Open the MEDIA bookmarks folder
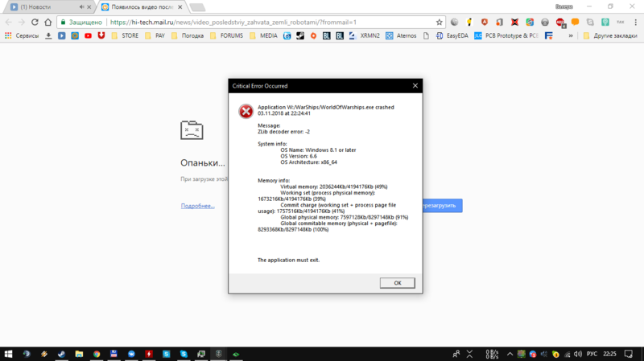Image resolution: width=644 pixels, height=361 pixels. pos(263,35)
